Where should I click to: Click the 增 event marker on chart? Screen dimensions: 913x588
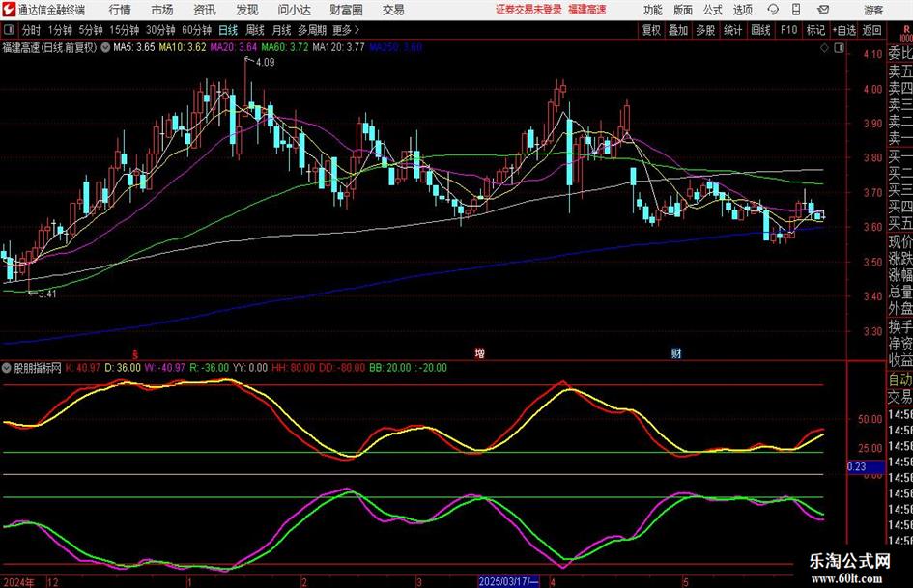pos(479,352)
